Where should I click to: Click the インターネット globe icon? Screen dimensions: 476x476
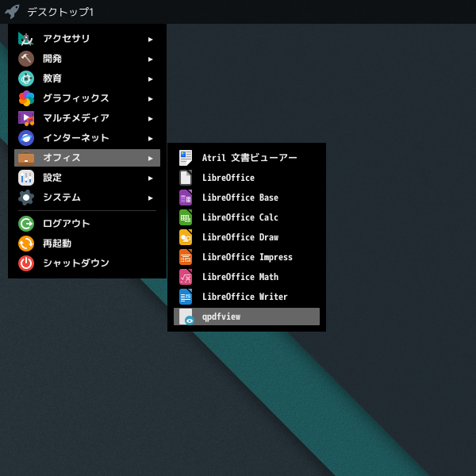[x=26, y=138]
